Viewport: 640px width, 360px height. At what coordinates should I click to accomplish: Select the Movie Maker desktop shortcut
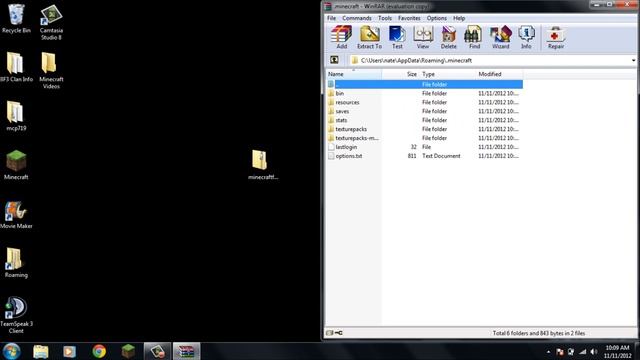tap(16, 214)
